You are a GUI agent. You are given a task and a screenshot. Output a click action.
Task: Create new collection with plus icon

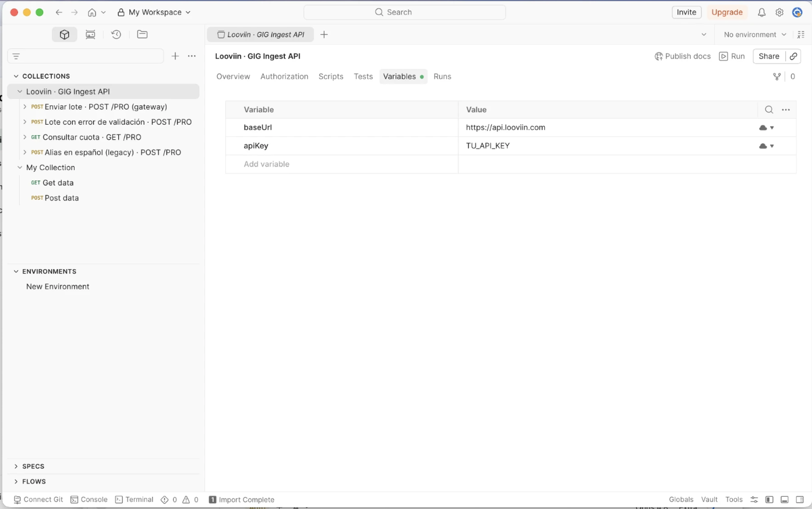[x=175, y=56]
